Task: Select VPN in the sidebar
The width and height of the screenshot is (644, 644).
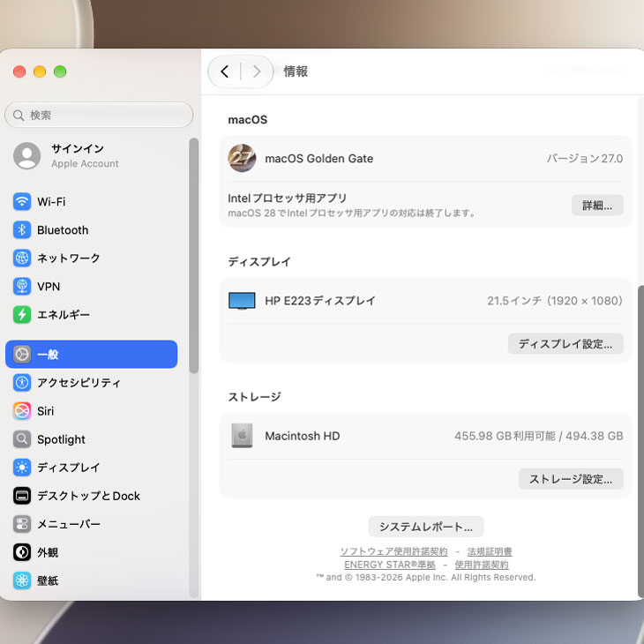Action: [x=91, y=286]
